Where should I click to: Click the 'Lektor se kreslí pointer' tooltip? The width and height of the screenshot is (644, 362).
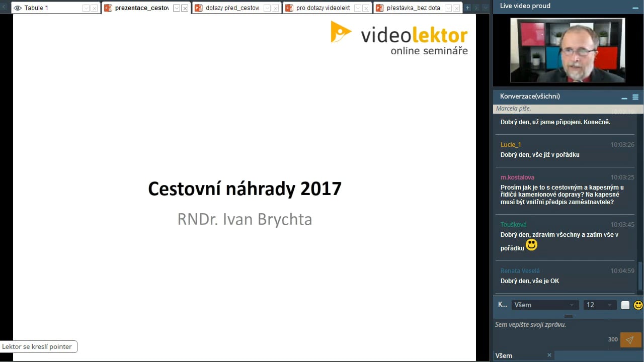pos(38,346)
